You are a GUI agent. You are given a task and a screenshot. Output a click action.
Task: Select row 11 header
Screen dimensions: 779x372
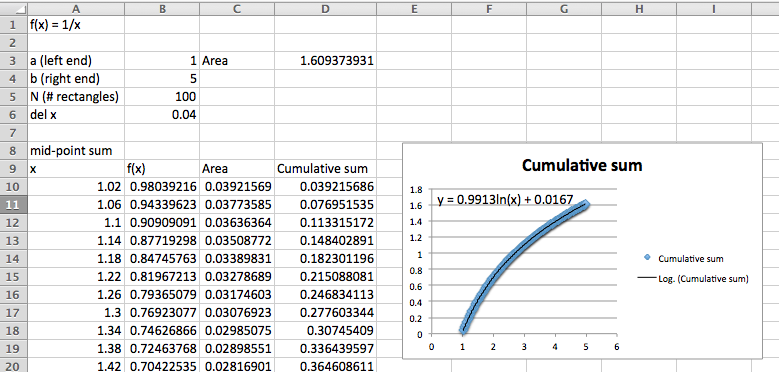tap(13, 204)
